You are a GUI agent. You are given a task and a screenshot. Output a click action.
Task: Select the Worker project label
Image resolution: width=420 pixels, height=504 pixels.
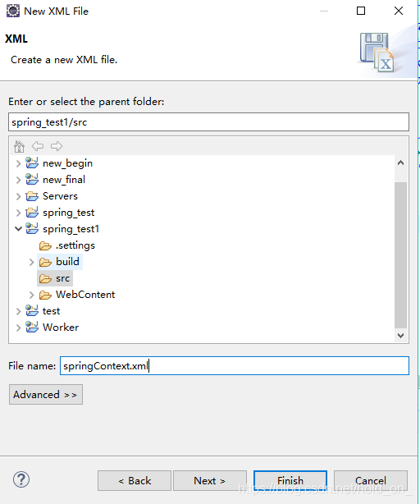tap(61, 328)
